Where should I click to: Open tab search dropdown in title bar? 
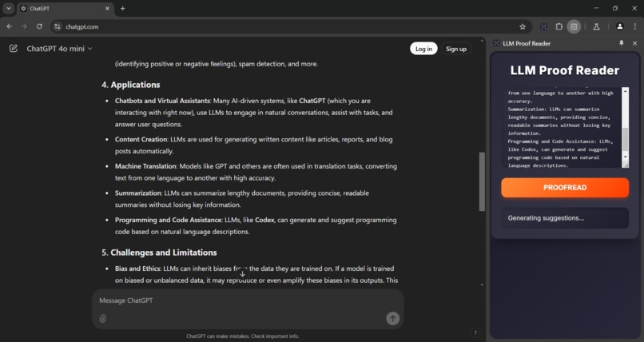(8, 8)
